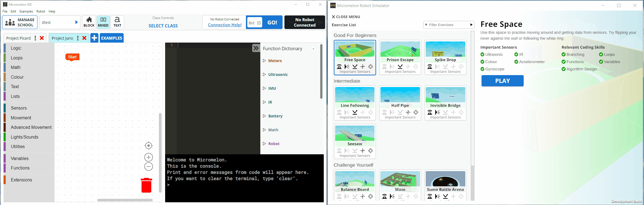Screen dimensions: 644x205
Task: Zoom out the block workspace
Action: tap(149, 166)
